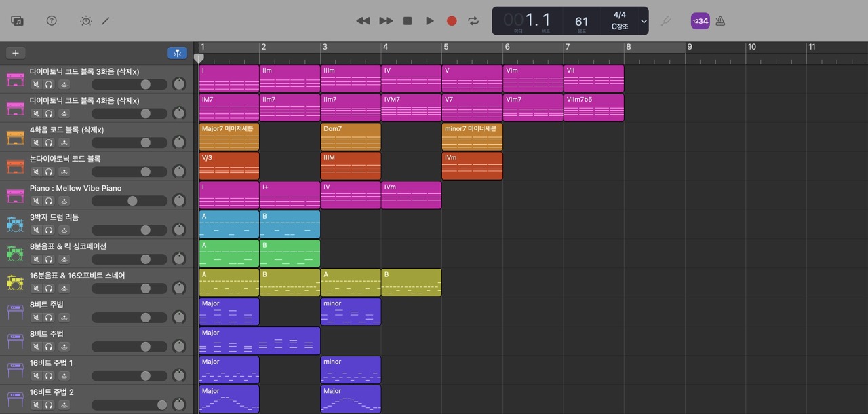Select the VIIm7b5 region
868x414 pixels.
(x=593, y=108)
